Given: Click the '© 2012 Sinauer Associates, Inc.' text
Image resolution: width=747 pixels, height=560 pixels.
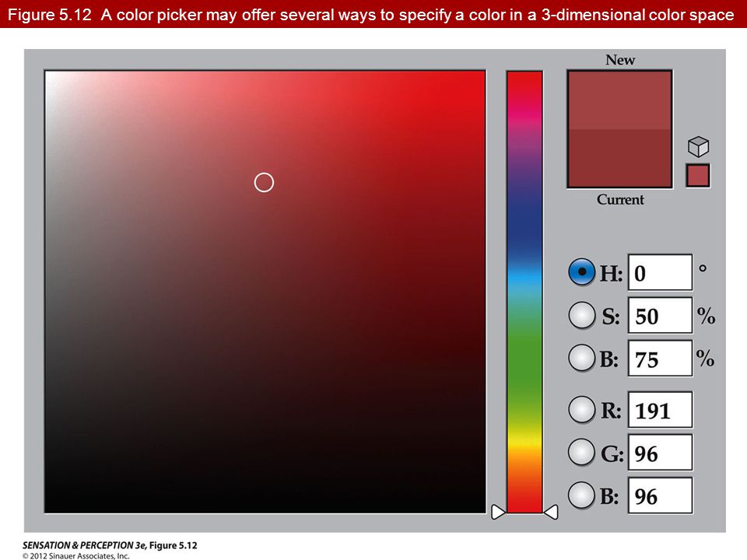Looking at the screenshot, I should (x=75, y=555).
